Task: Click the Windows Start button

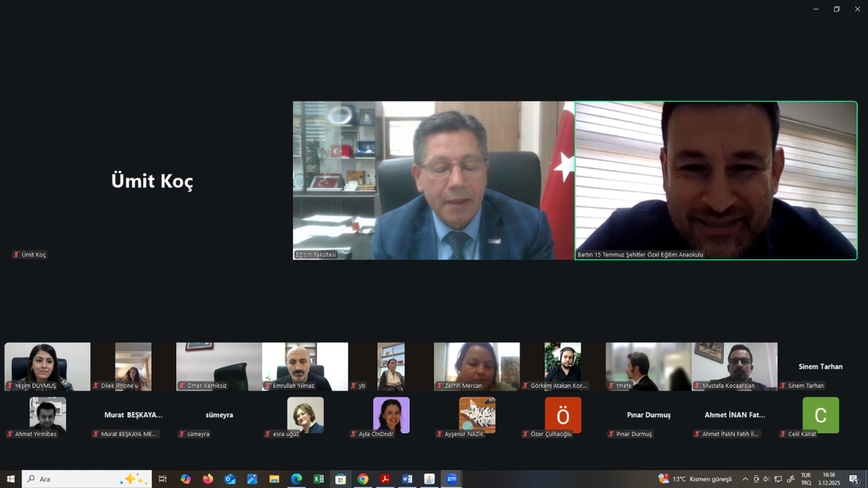Action: (11, 479)
